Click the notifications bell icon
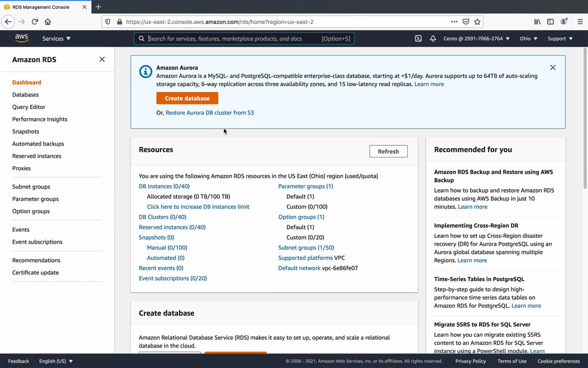The height and width of the screenshot is (368, 588). (433, 38)
